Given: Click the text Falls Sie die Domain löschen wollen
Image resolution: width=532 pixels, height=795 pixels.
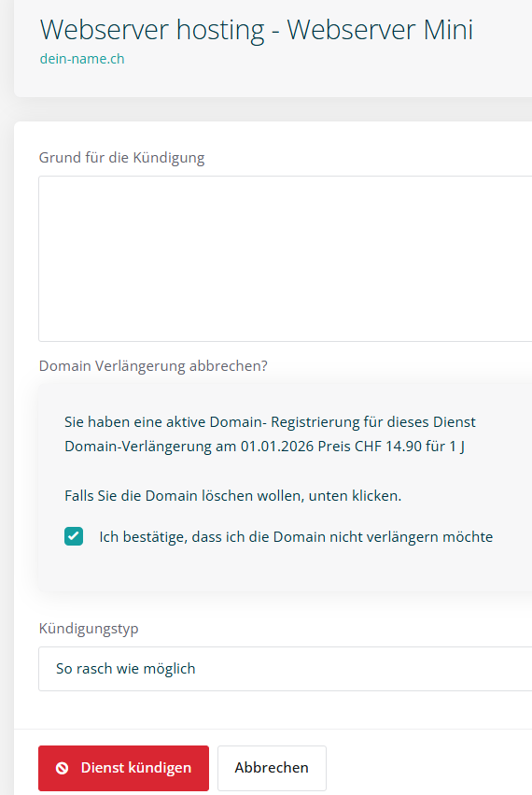Looking at the screenshot, I should pos(185,495).
